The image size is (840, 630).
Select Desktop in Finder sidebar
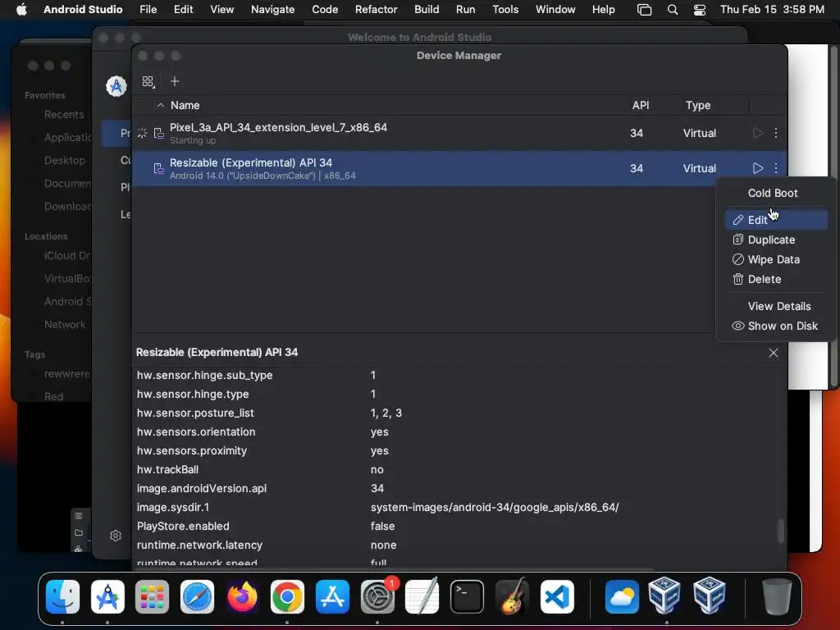click(64, 160)
